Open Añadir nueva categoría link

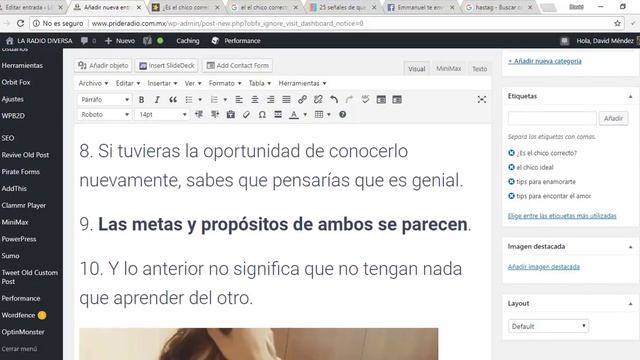coord(544,61)
